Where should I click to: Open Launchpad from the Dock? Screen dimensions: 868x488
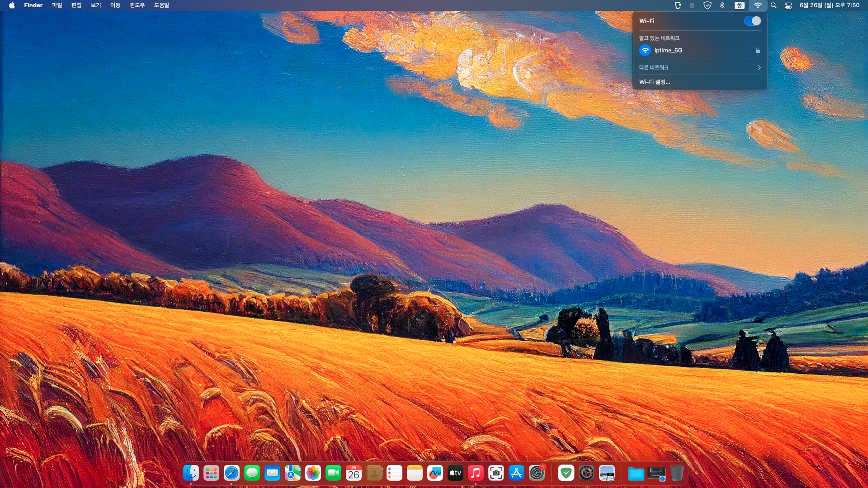pyautogui.click(x=211, y=473)
